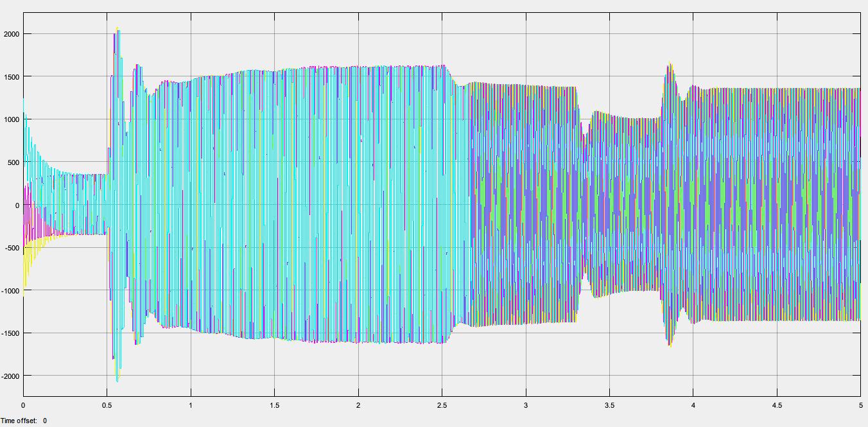
Task: Click the y-axis tick label -1500
Action: click(x=10, y=333)
